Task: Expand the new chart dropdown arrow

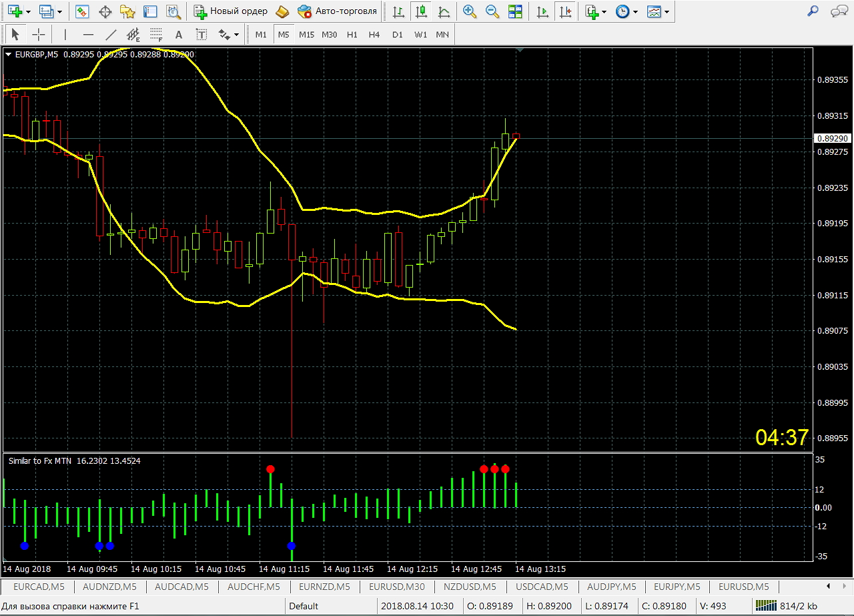Action: point(28,12)
